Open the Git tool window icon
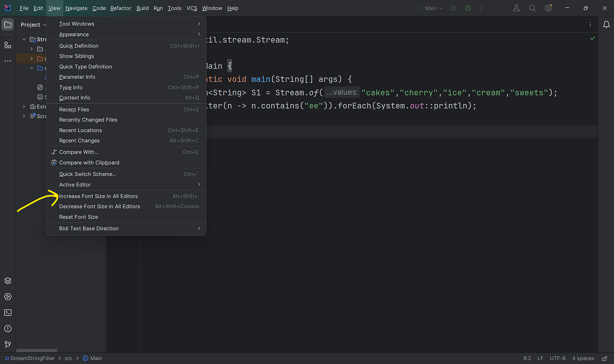Screen dimensions: 614x364 [7, 345]
